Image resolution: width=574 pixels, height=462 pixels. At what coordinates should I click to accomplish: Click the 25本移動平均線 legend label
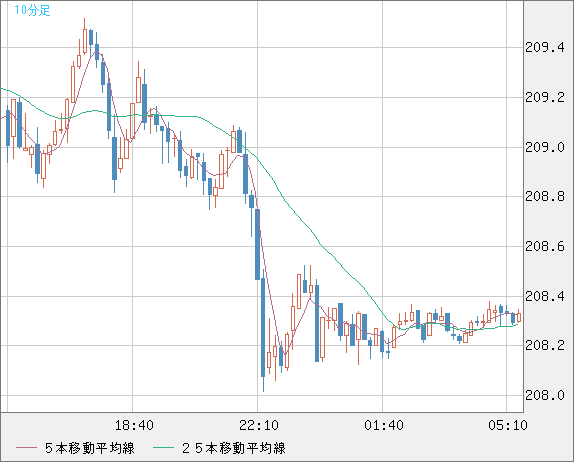pyautogui.click(x=234, y=448)
